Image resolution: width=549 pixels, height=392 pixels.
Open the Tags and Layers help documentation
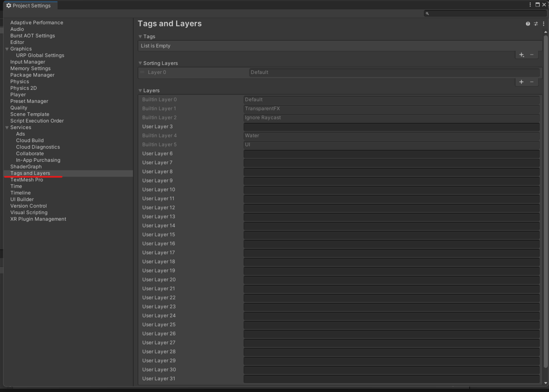click(x=528, y=24)
